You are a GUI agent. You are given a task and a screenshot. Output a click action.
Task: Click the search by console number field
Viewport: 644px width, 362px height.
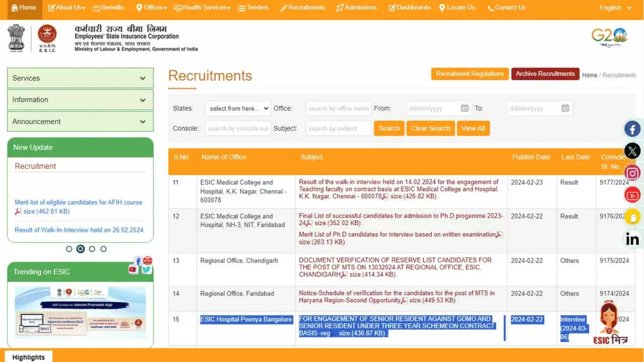(x=238, y=128)
